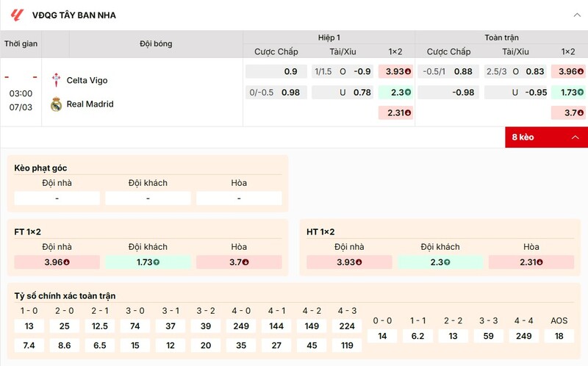Select full-match 1x2 odds 1.73 in the match row
588x366 pixels.
(x=570, y=93)
